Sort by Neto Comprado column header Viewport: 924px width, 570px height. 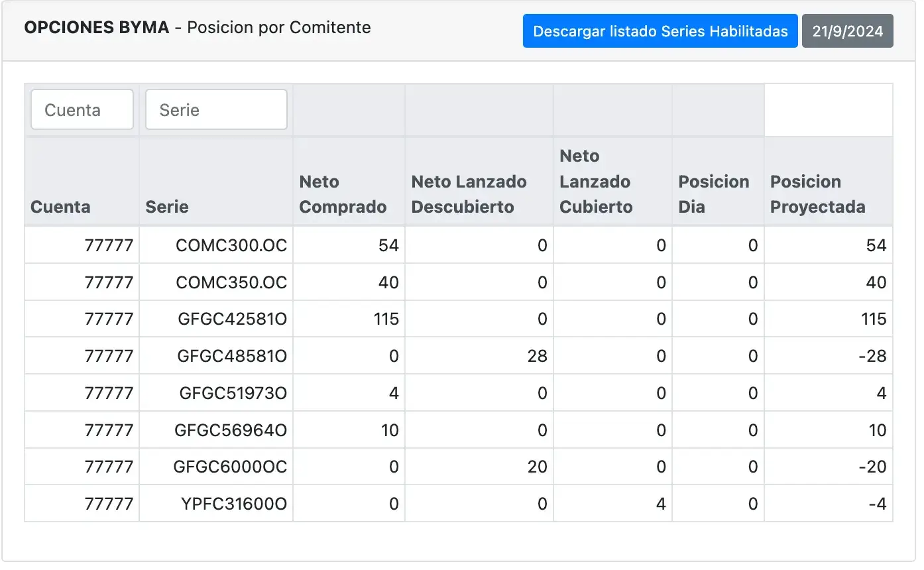pyautogui.click(x=343, y=194)
